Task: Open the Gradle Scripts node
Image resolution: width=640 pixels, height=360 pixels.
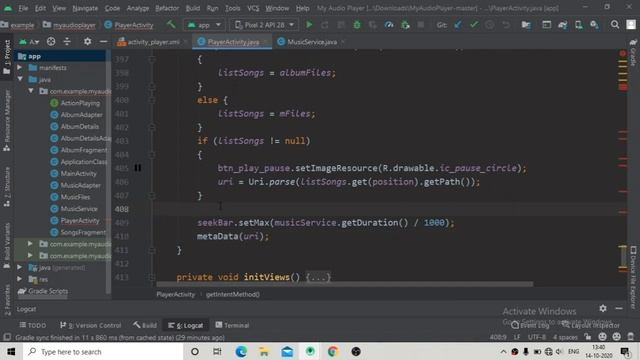Action: coord(43,291)
